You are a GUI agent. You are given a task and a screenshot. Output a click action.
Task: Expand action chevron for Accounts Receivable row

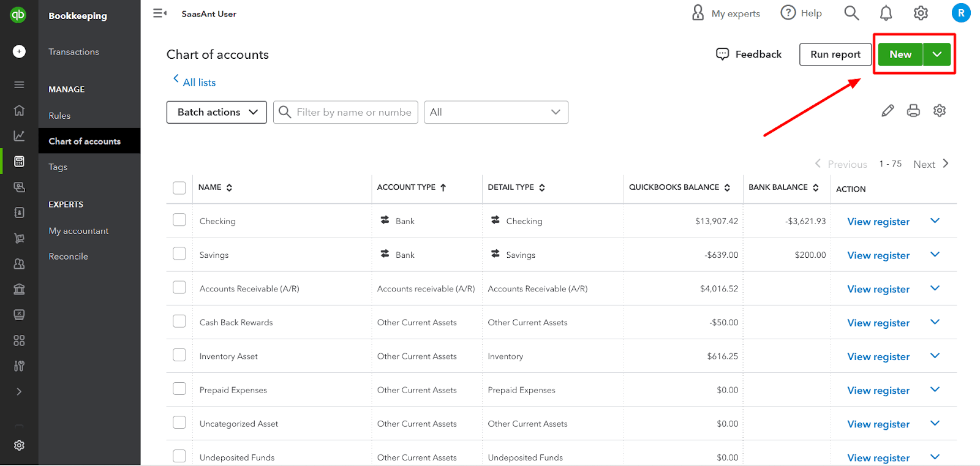(935, 288)
